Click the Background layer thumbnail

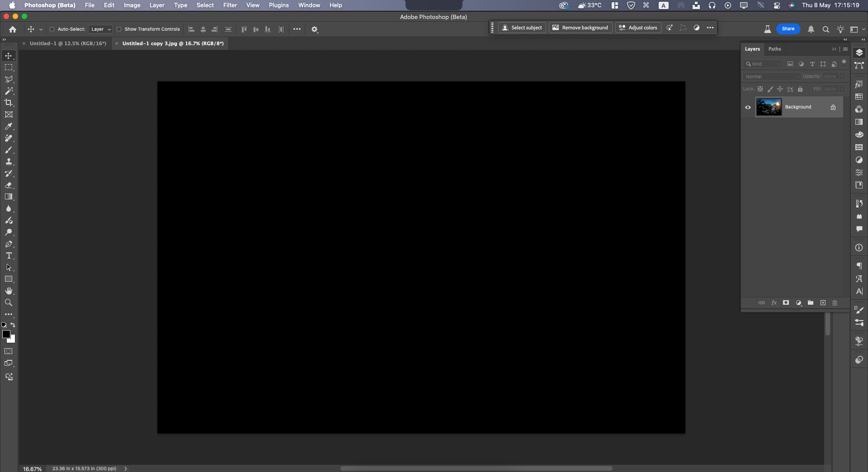coord(769,108)
